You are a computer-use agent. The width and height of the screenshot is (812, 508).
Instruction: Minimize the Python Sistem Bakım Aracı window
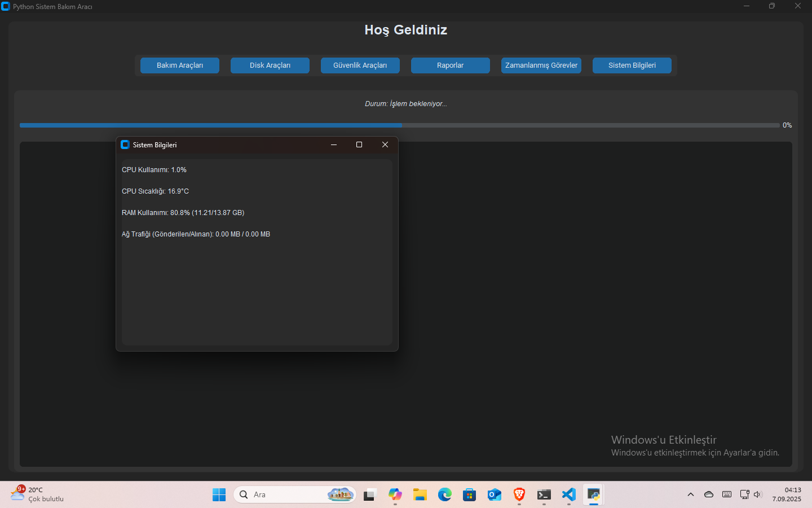click(747, 6)
